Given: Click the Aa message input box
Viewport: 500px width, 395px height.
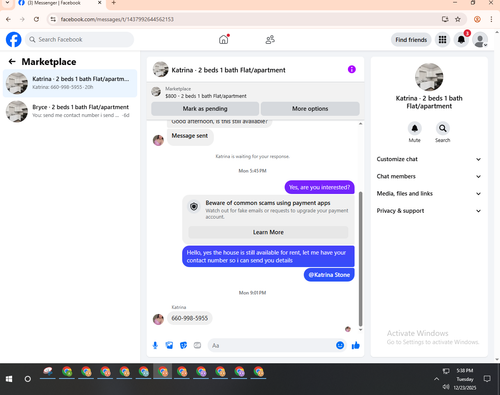Looking at the screenshot, I should click(272, 345).
